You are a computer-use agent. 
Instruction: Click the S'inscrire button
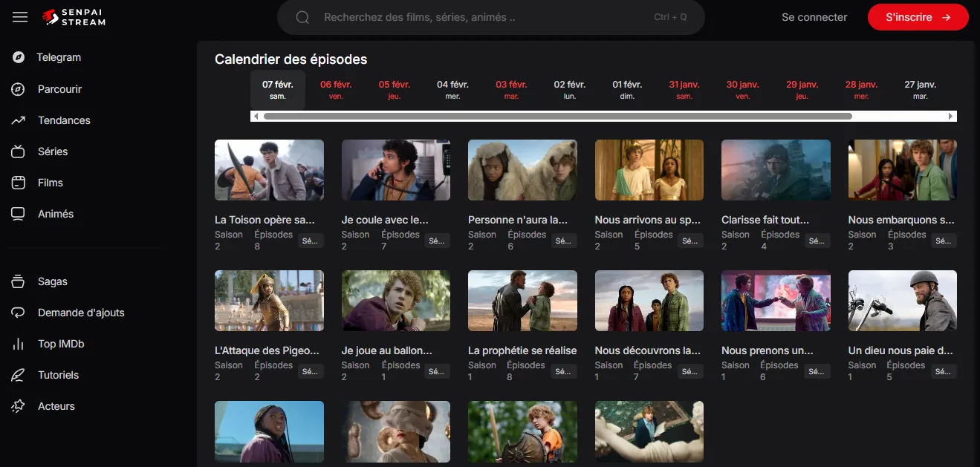tap(918, 17)
